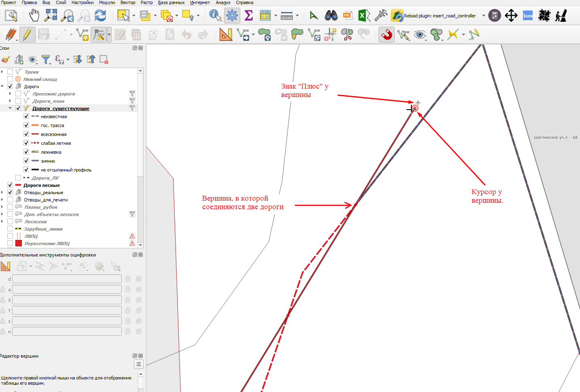Toggle editing with the yellow pencil
The image size is (580, 392).
pyautogui.click(x=28, y=35)
